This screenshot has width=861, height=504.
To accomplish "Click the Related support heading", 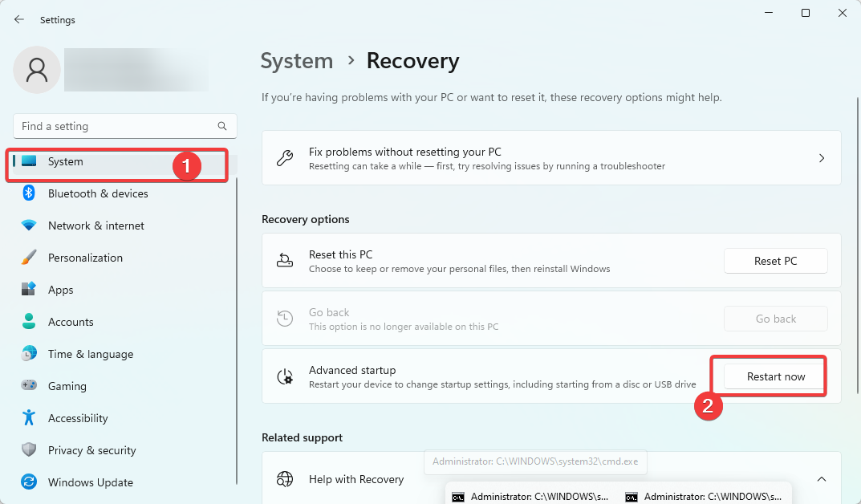I will tap(302, 437).
